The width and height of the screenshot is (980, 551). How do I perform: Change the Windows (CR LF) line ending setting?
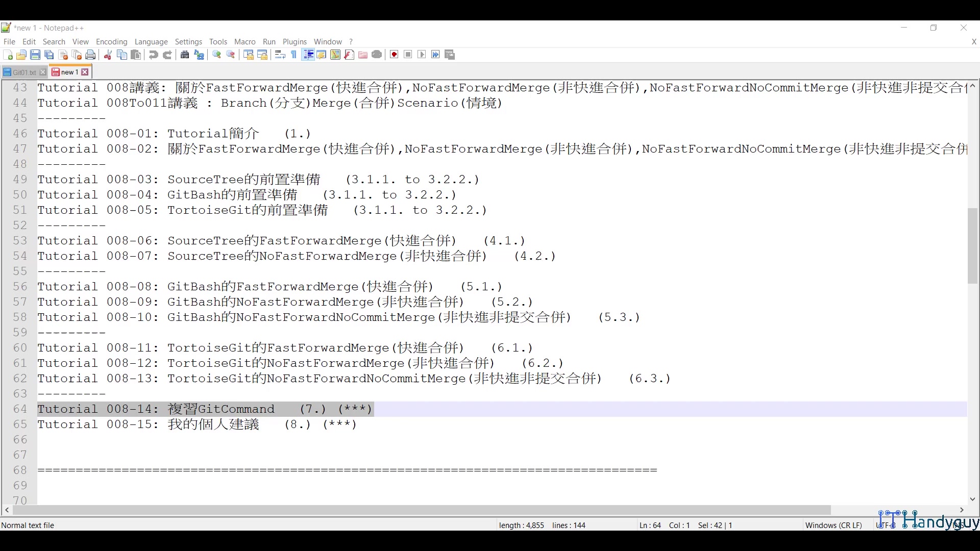click(x=834, y=525)
